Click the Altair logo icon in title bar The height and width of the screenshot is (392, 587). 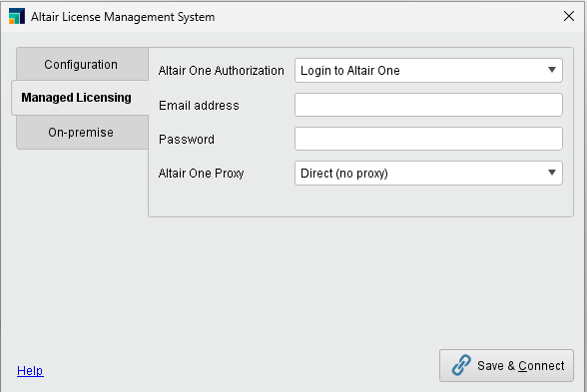click(x=17, y=16)
